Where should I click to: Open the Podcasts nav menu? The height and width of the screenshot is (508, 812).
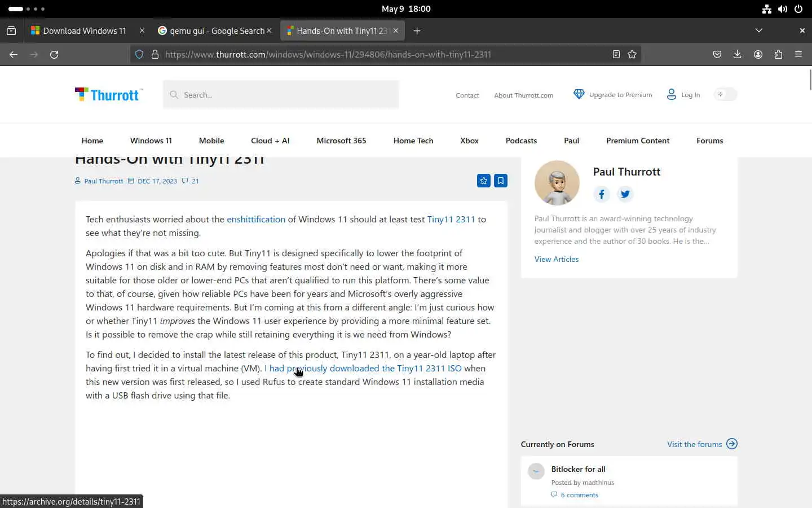pyautogui.click(x=521, y=141)
